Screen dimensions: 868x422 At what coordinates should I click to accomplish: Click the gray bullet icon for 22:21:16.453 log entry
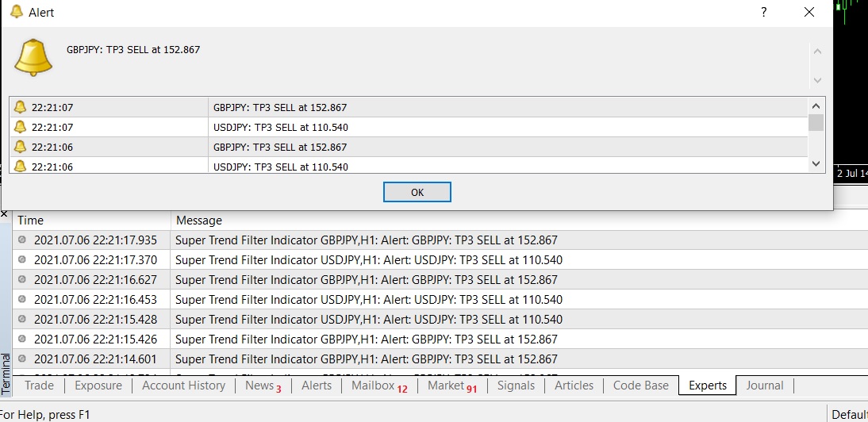pyautogui.click(x=22, y=299)
